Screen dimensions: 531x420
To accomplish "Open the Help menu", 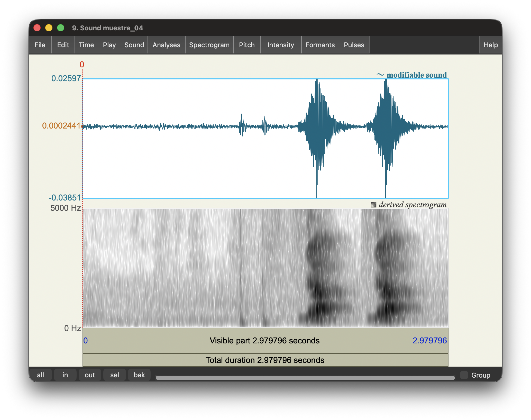I will (x=490, y=45).
